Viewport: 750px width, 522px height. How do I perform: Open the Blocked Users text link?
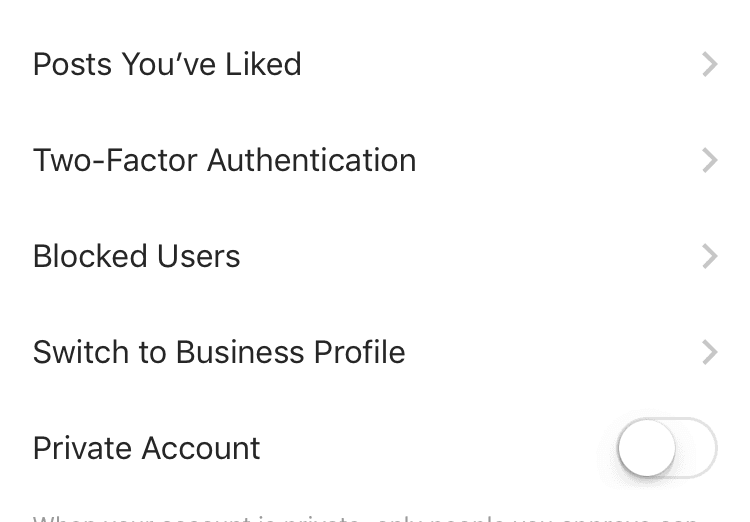[x=136, y=257]
